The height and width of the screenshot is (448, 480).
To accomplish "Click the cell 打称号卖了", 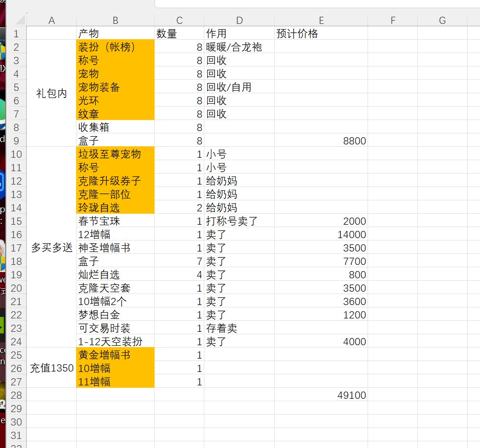I will coord(239,221).
